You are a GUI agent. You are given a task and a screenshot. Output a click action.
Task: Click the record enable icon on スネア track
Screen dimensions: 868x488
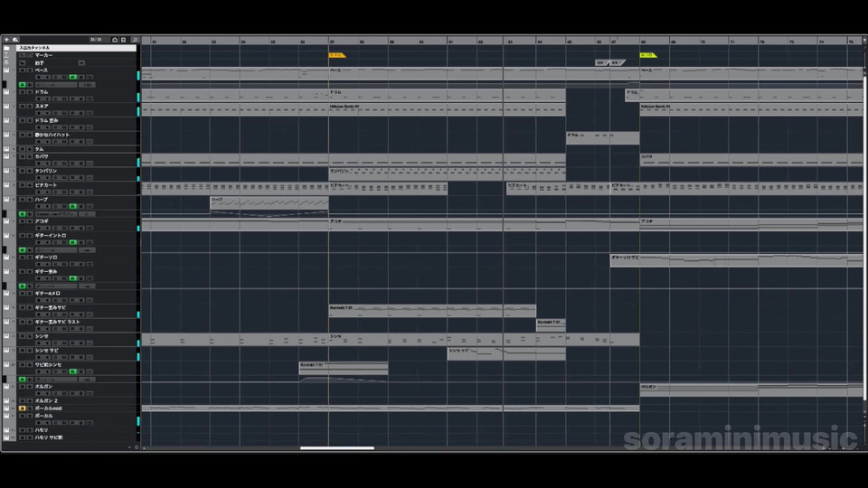[39, 113]
